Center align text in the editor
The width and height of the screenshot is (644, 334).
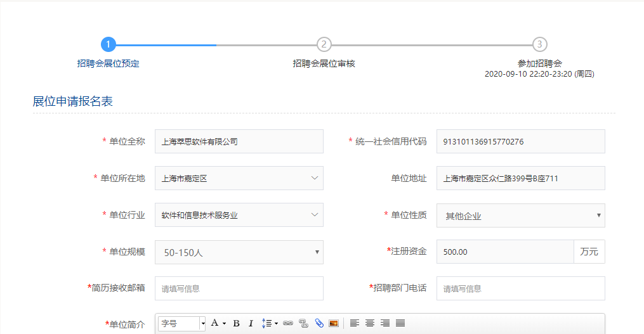click(x=370, y=323)
